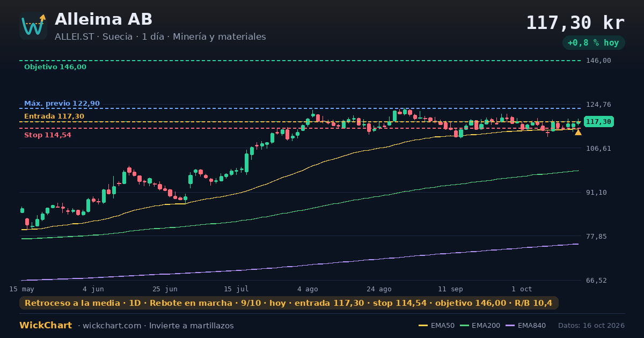
Task: Click the 106,61 price axis value
Action: [x=598, y=148]
